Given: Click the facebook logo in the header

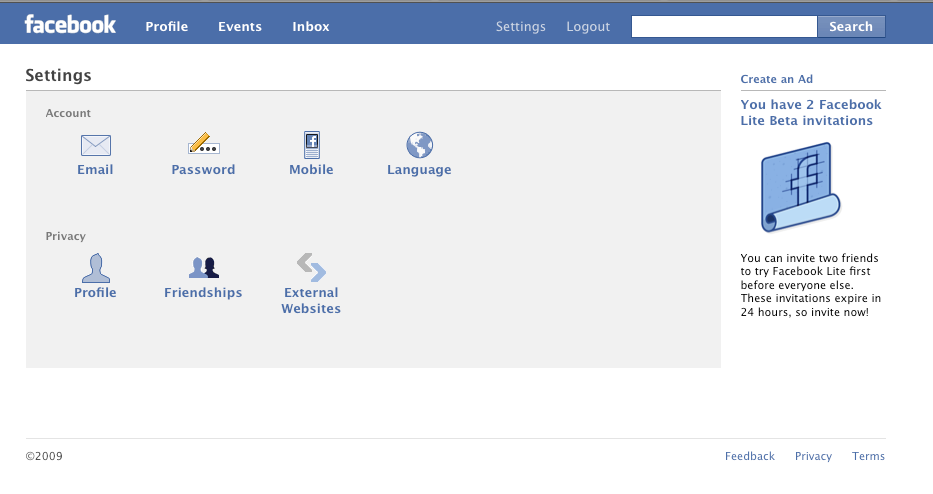Looking at the screenshot, I should coord(70,24).
